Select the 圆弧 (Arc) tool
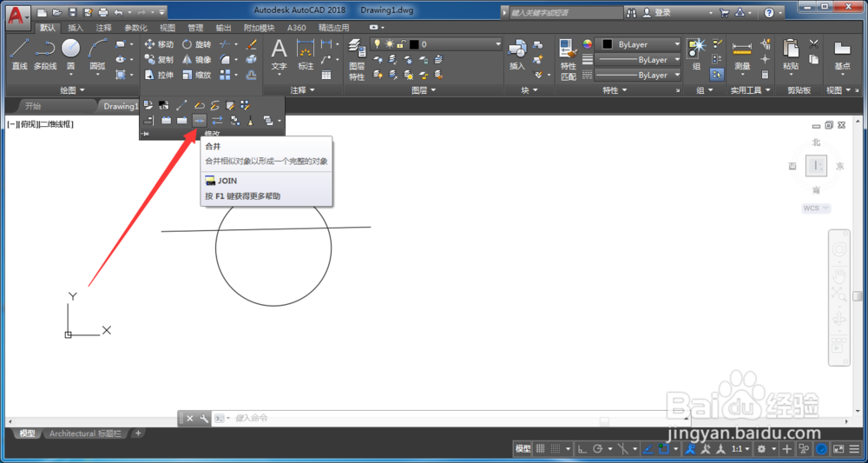Image resolution: width=868 pixels, height=463 pixels. click(97, 54)
